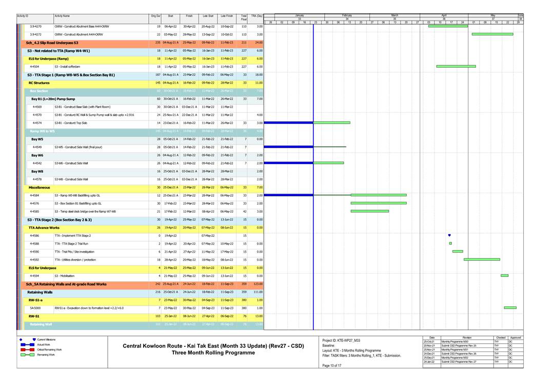Collapse the Sch_4.2 Slip Road Underpass S3 group
The width and height of the screenshot is (555, 392).
[x=51, y=43]
